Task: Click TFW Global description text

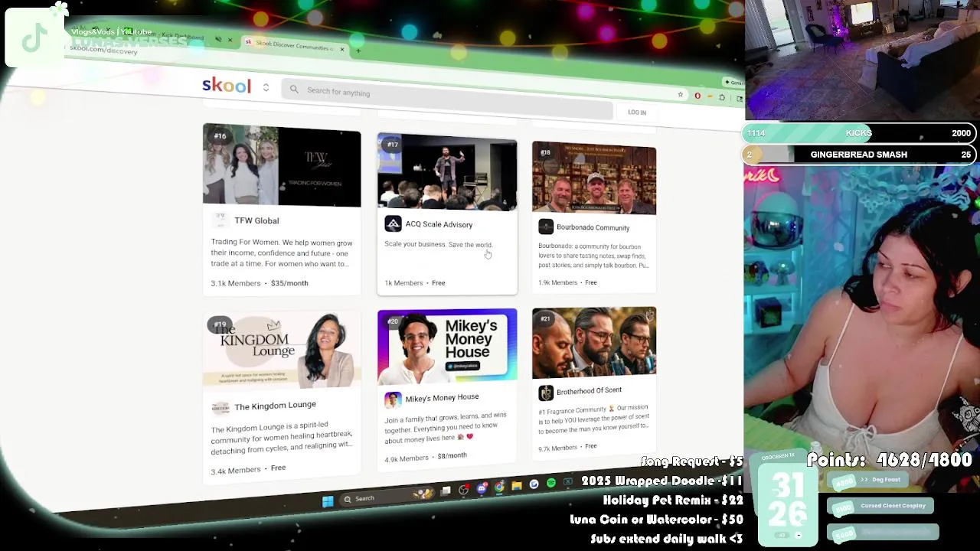Action: point(282,253)
